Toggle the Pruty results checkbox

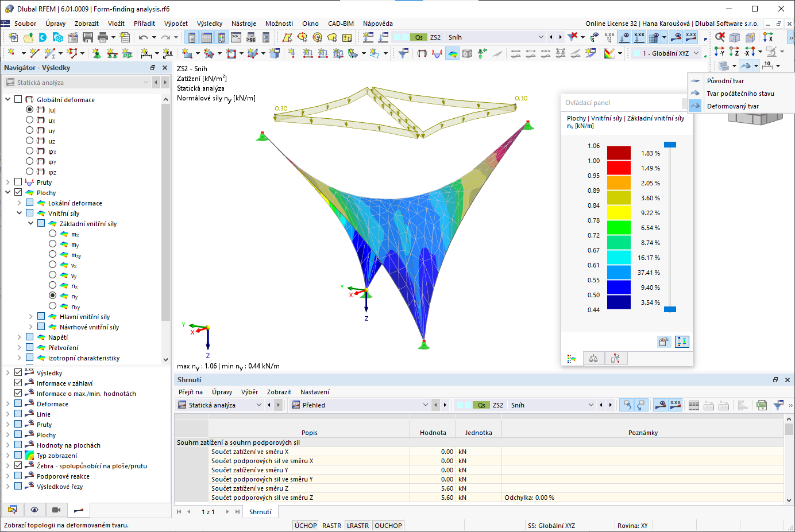(x=18, y=182)
